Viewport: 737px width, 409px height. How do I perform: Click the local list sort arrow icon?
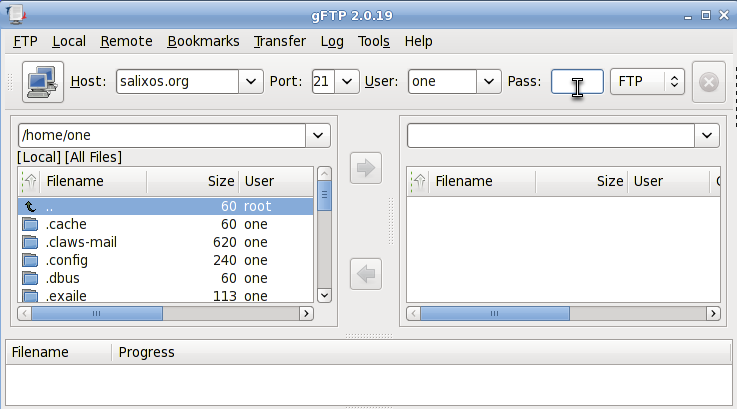31,181
